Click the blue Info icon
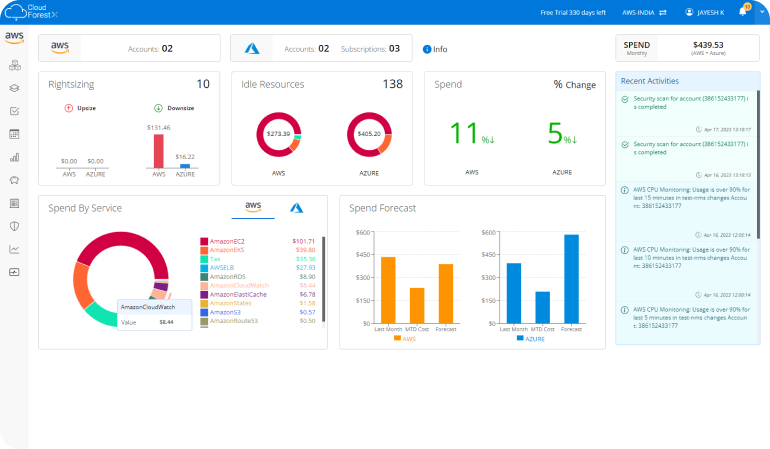 pos(427,49)
